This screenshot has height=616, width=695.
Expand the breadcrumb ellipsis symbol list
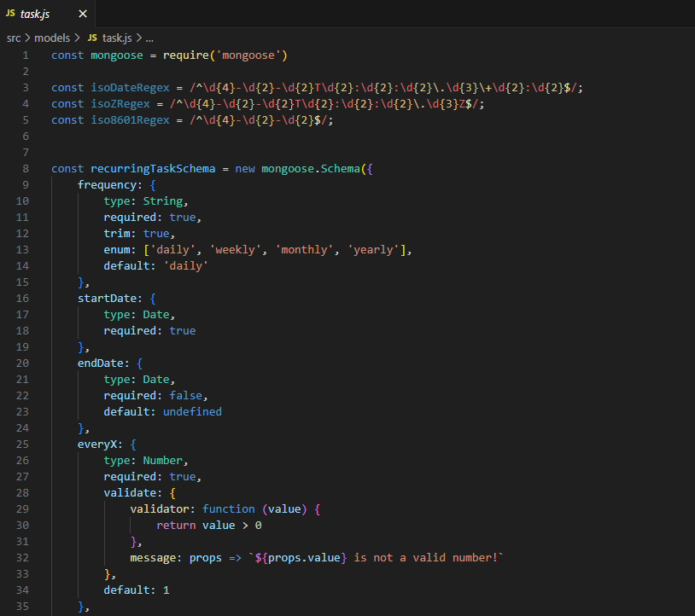coord(149,38)
